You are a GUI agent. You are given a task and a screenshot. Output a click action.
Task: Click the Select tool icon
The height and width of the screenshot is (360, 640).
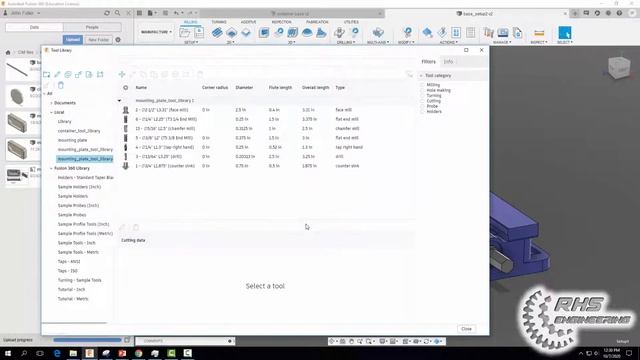[x=564, y=33]
